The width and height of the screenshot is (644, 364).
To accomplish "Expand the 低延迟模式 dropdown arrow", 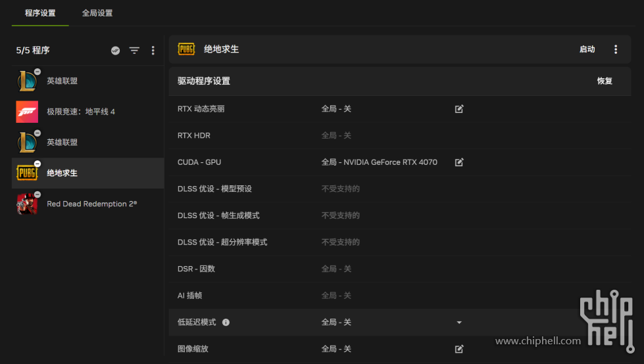I will click(x=459, y=323).
